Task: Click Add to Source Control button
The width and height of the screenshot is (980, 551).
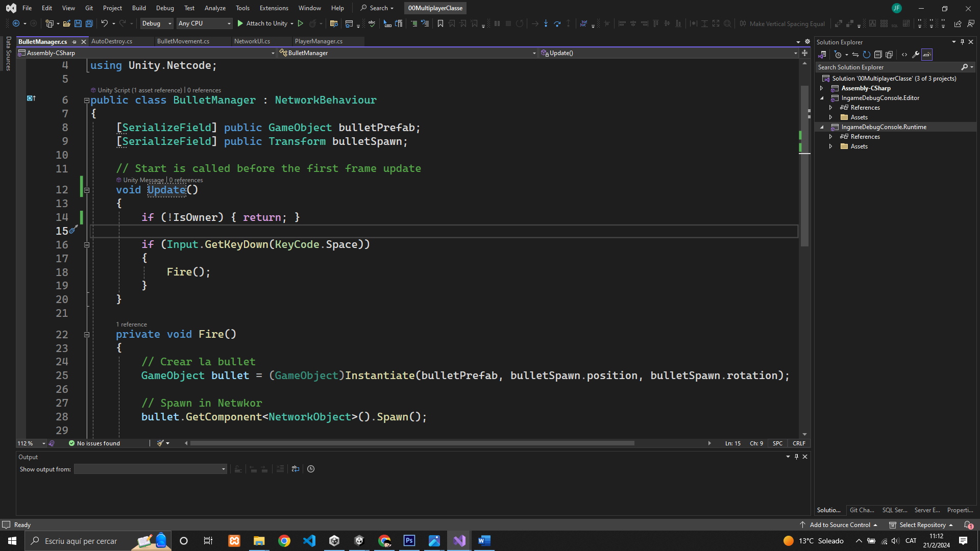Action: (x=839, y=525)
